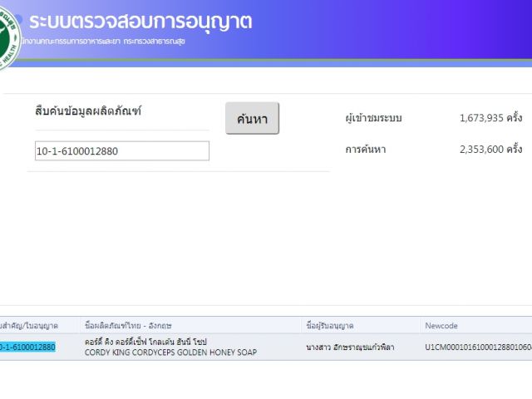Screen dimensions: 532x399
Task: Click the product number search field
Action: tap(121, 151)
